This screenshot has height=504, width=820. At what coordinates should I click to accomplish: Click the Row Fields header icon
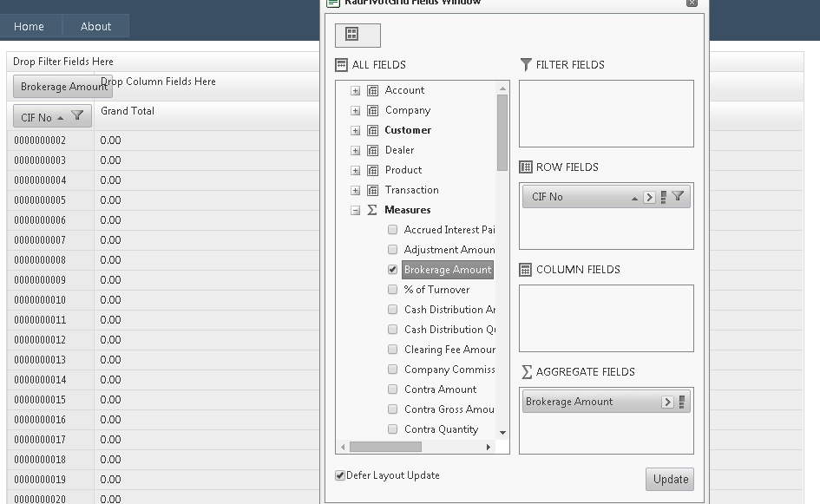(526, 167)
